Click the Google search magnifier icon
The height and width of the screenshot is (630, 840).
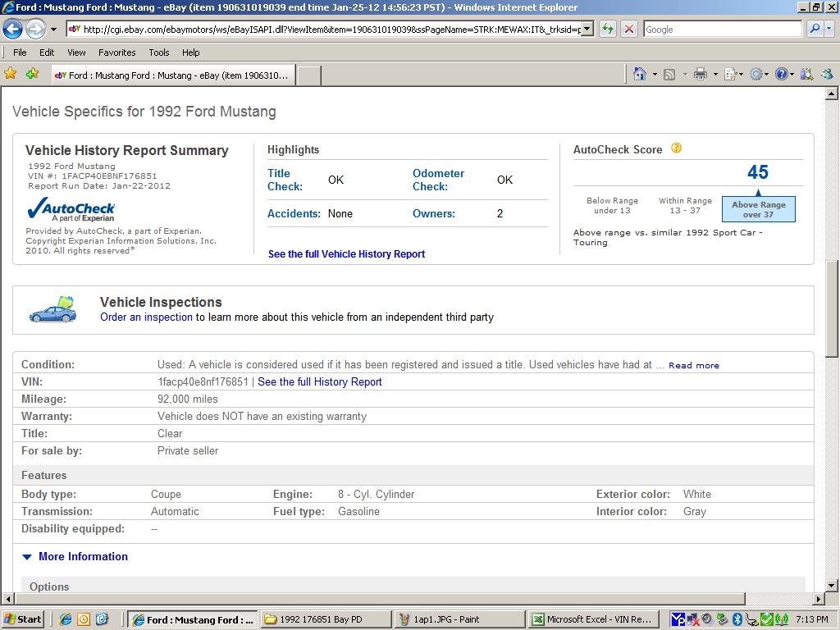[x=815, y=29]
